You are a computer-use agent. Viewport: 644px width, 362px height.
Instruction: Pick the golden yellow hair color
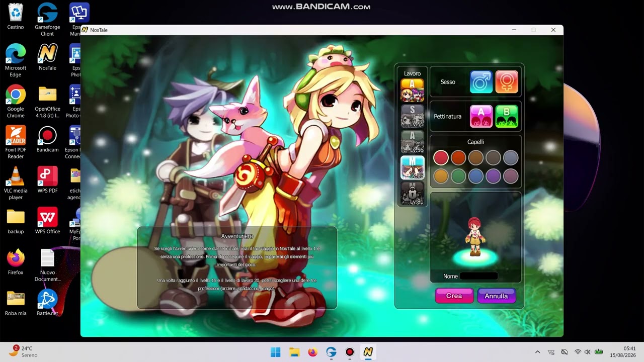pos(441,176)
